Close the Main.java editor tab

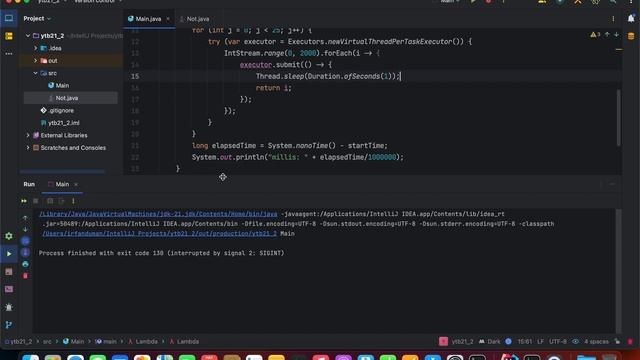click(x=168, y=19)
